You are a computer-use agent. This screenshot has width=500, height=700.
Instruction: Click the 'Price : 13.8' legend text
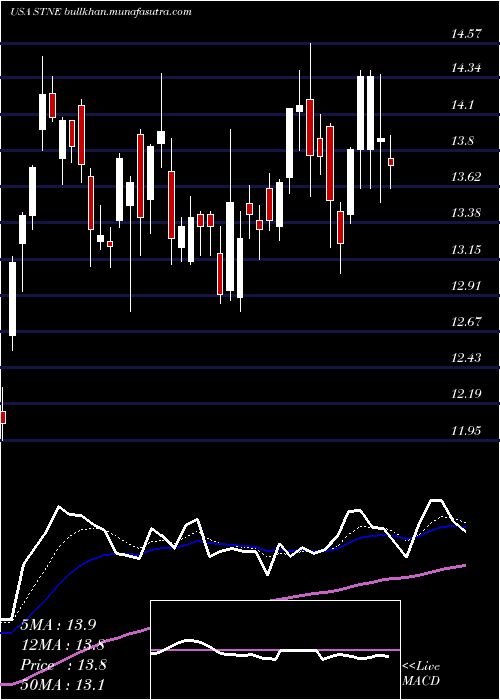tap(63, 665)
